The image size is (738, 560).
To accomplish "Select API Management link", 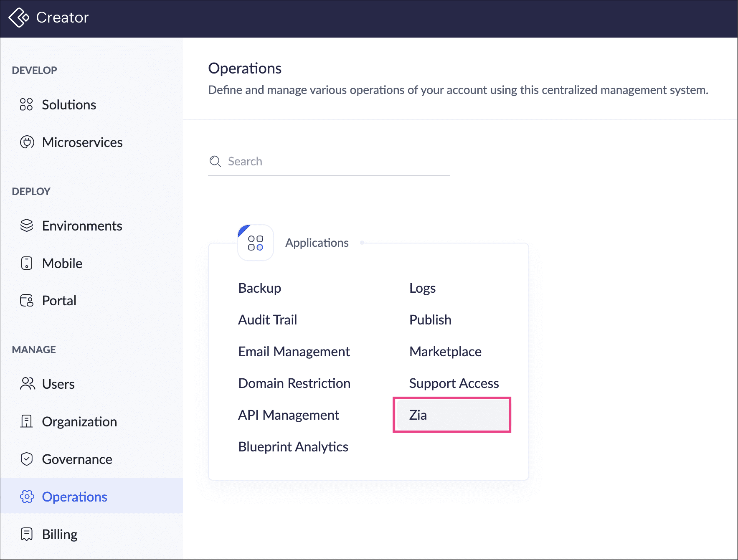I will [x=288, y=415].
